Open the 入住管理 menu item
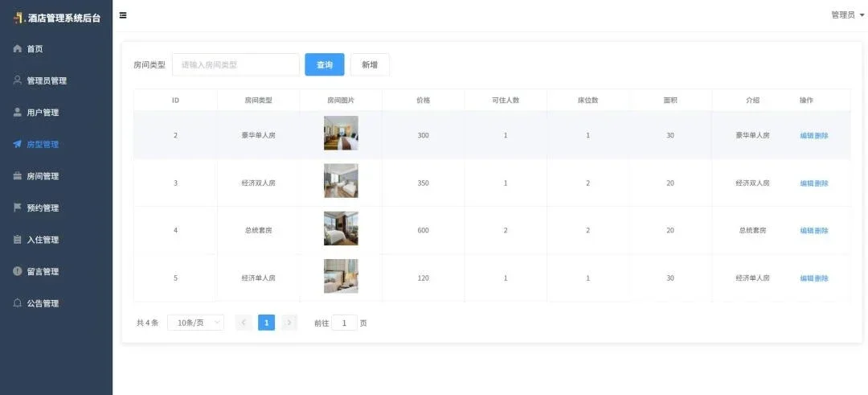The image size is (868, 395). [x=56, y=240]
